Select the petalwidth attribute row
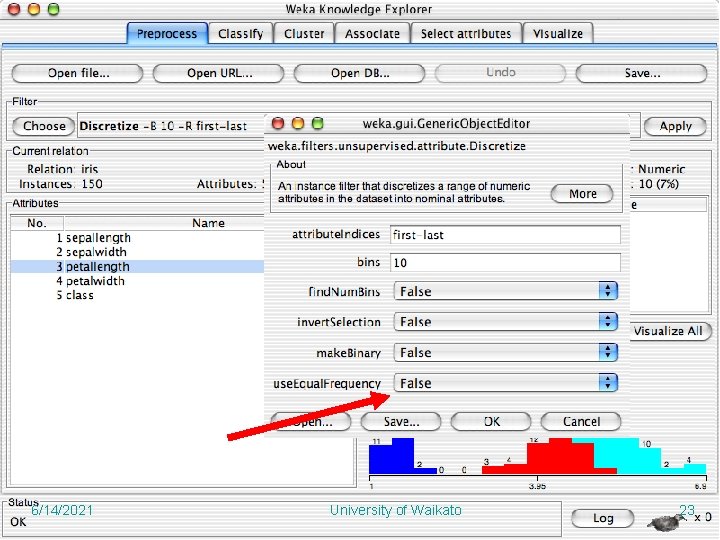This screenshot has height=540, width=720. pos(137,281)
